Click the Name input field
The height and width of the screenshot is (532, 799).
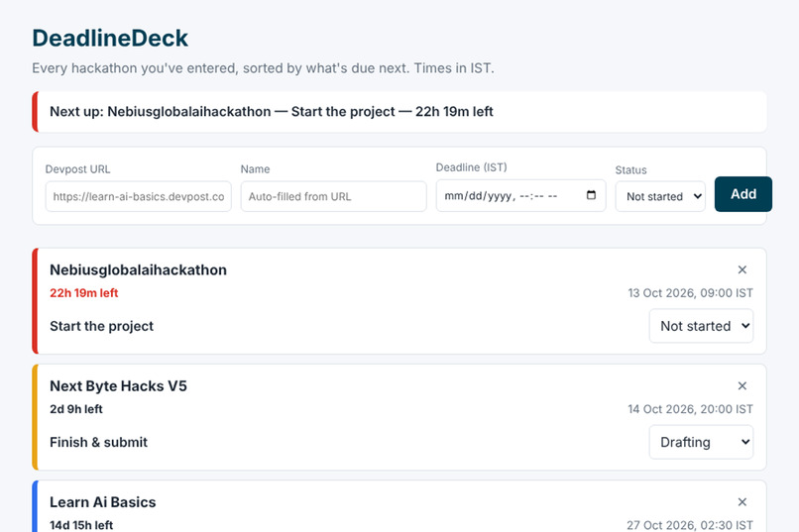[333, 196]
